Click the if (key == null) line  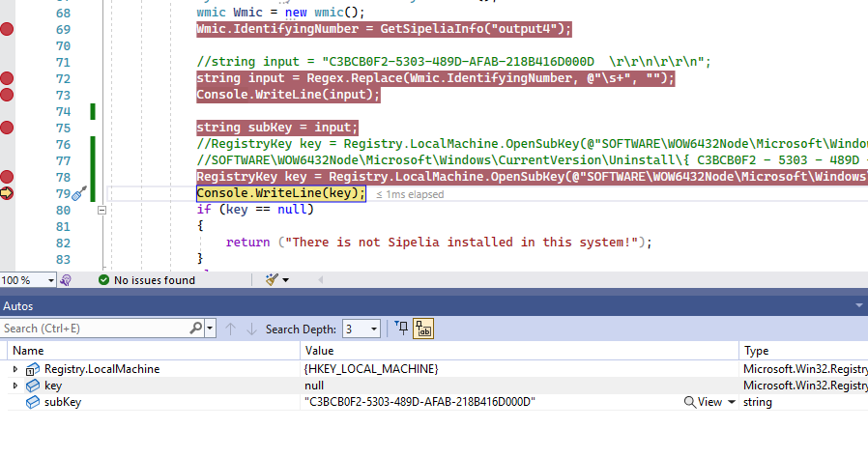click(x=255, y=210)
